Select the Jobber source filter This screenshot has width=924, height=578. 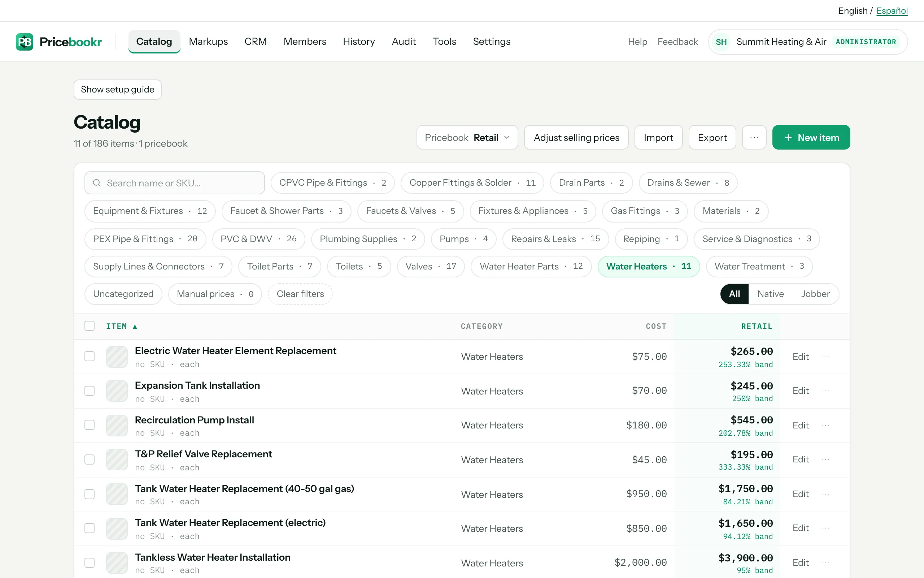click(x=815, y=294)
